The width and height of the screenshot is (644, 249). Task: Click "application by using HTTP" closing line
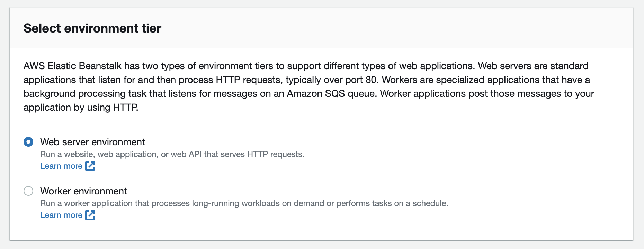click(81, 108)
